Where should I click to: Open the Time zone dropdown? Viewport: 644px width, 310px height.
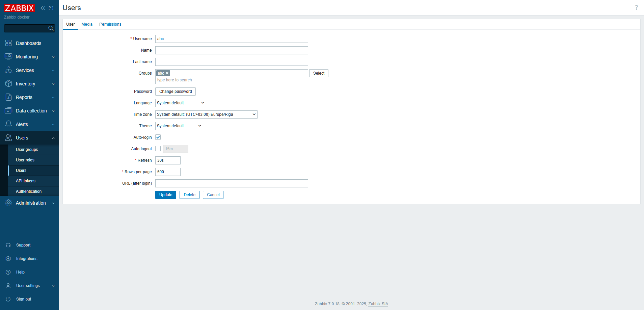click(x=206, y=114)
